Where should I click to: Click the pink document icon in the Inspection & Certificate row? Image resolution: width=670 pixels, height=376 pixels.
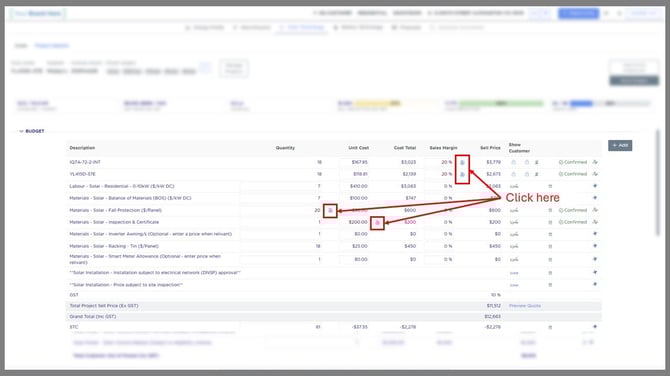coord(377,223)
